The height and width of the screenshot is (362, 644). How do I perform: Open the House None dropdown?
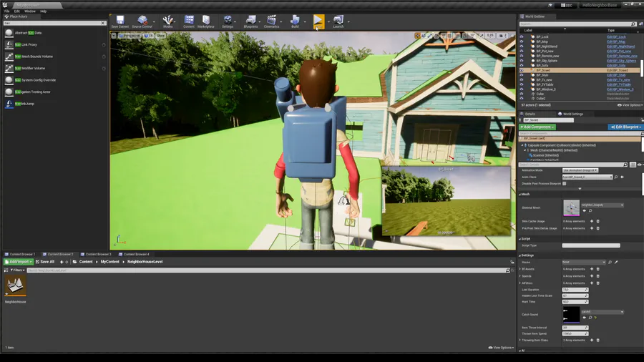(584, 262)
